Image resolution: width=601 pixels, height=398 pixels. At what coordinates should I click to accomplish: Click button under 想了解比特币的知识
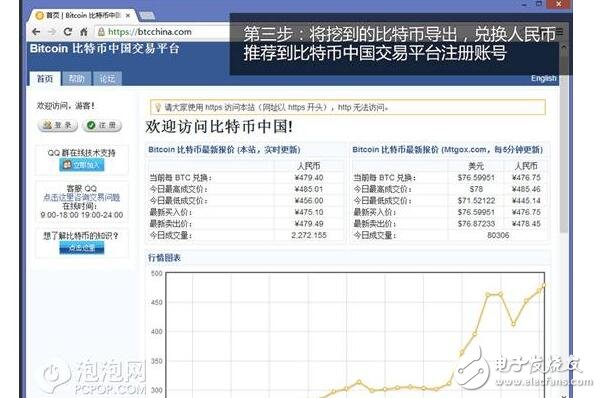(82, 248)
